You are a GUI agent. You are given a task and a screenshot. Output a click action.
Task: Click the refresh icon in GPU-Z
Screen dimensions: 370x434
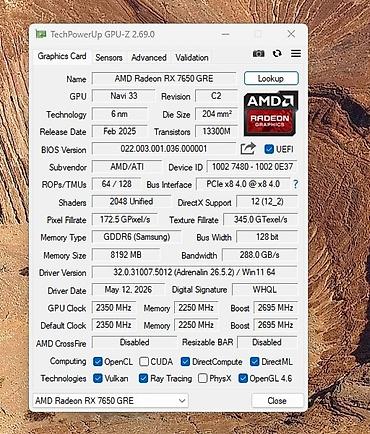click(277, 53)
